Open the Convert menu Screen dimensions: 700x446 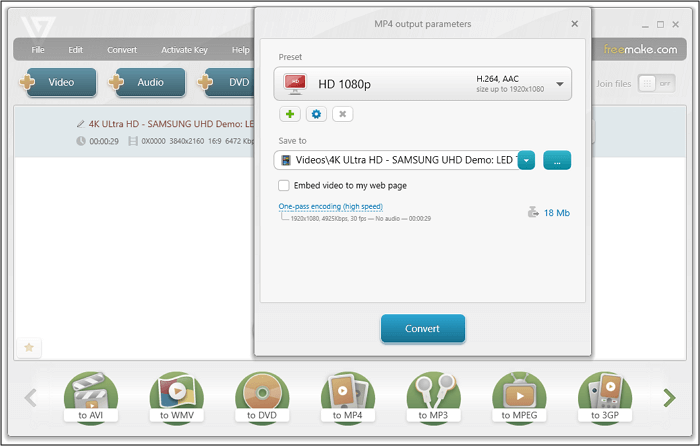pos(122,50)
